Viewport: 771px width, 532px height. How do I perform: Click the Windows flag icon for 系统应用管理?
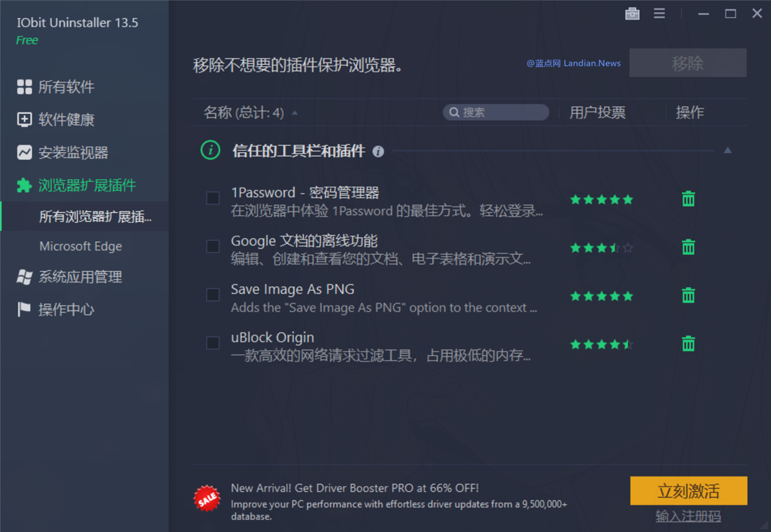(x=24, y=277)
